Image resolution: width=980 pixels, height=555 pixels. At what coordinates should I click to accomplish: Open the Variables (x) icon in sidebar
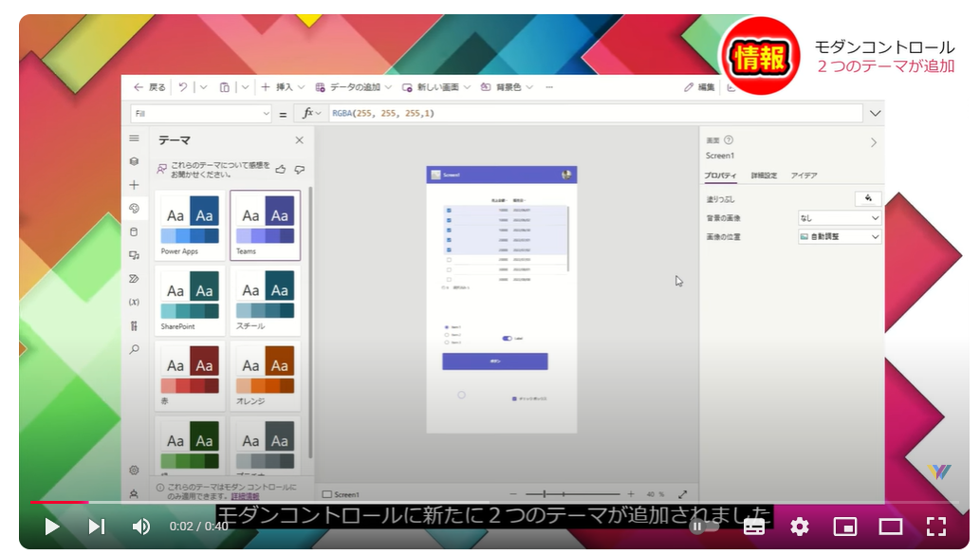coord(135,302)
